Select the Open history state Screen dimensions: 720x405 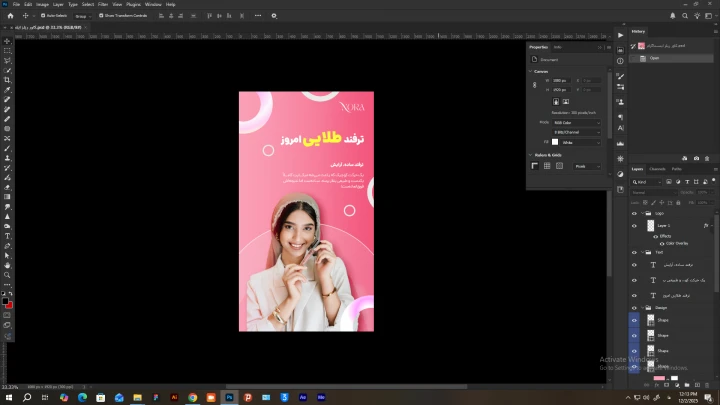655,58
